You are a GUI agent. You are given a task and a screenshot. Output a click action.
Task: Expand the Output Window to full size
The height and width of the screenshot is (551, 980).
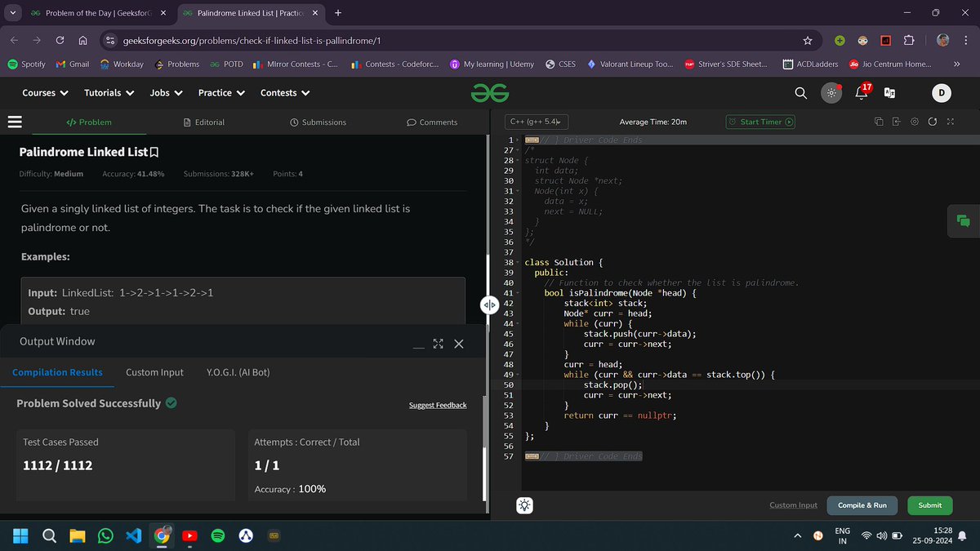[439, 344]
